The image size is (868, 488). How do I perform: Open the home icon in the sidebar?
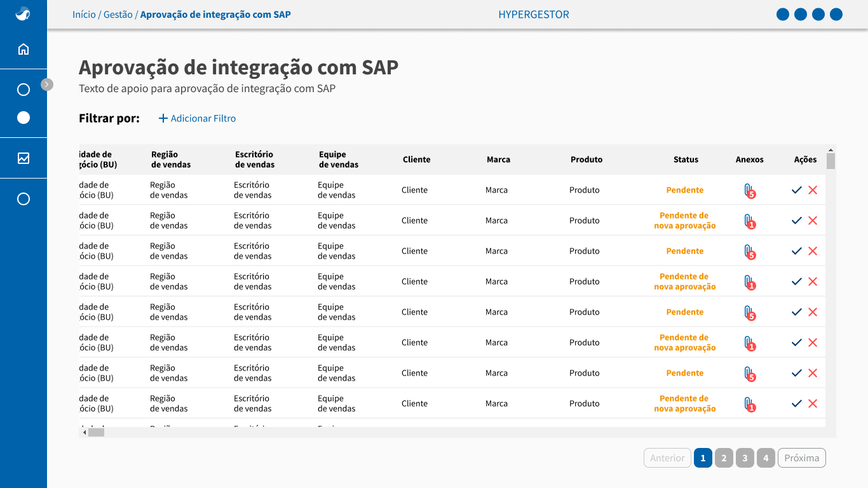click(24, 49)
